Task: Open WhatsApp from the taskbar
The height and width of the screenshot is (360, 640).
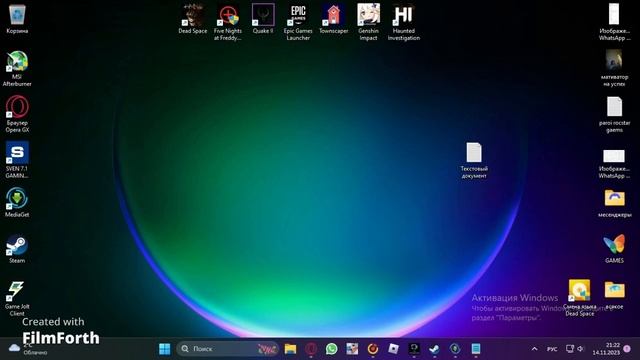Action: [x=331, y=349]
